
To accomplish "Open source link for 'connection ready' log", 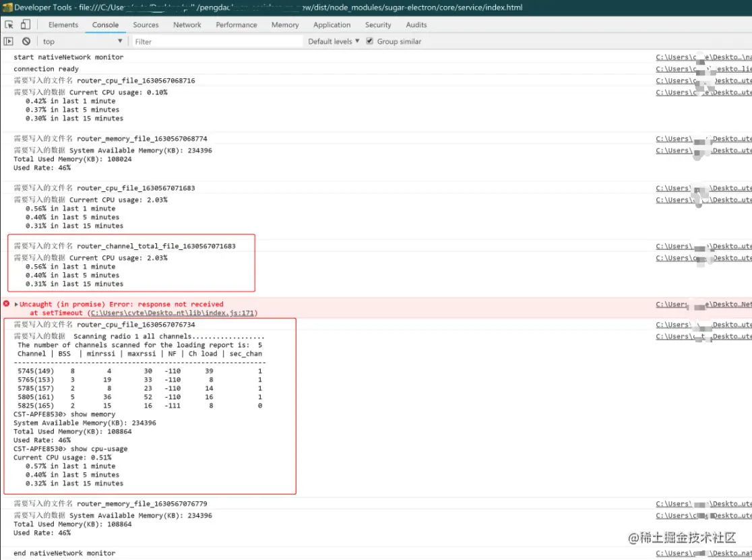I will [703, 69].
